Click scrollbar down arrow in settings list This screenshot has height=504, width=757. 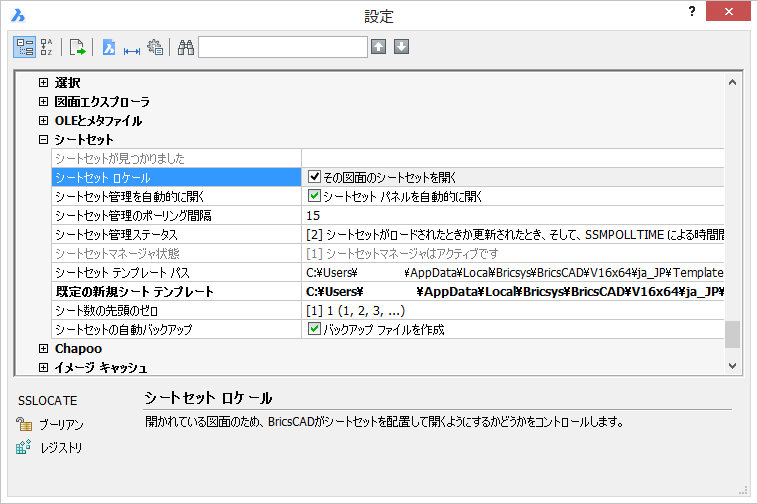click(732, 365)
